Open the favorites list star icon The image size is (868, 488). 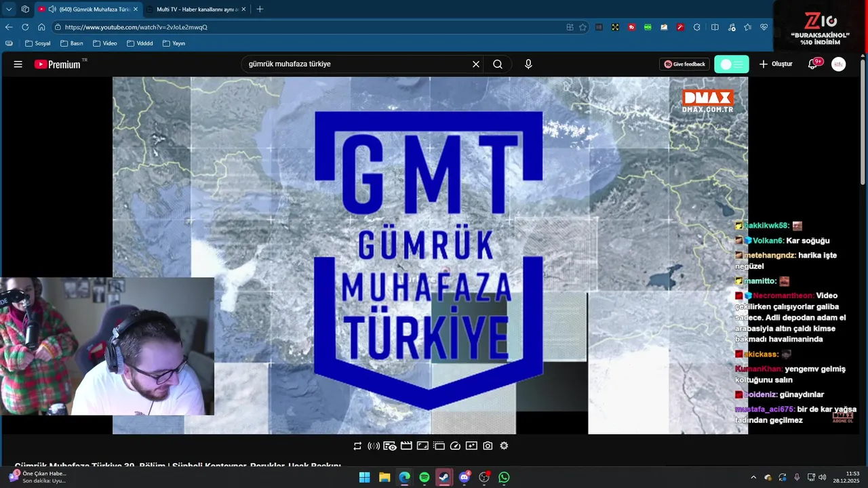tap(747, 27)
